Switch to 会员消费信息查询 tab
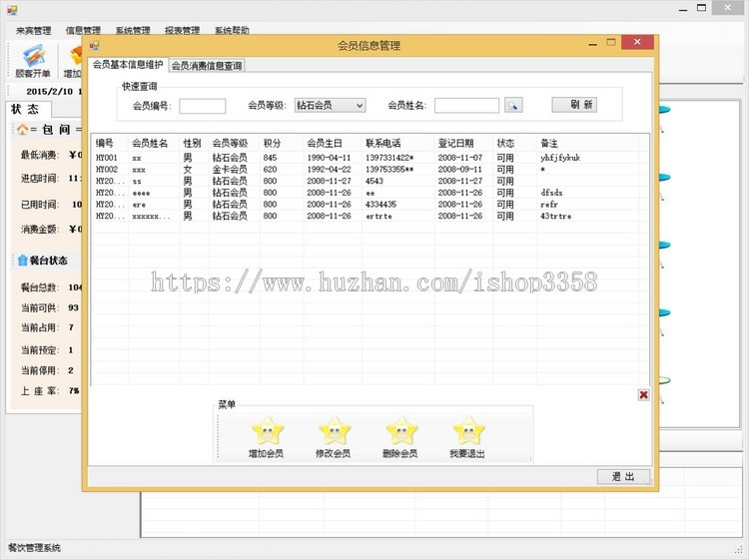 click(x=207, y=66)
